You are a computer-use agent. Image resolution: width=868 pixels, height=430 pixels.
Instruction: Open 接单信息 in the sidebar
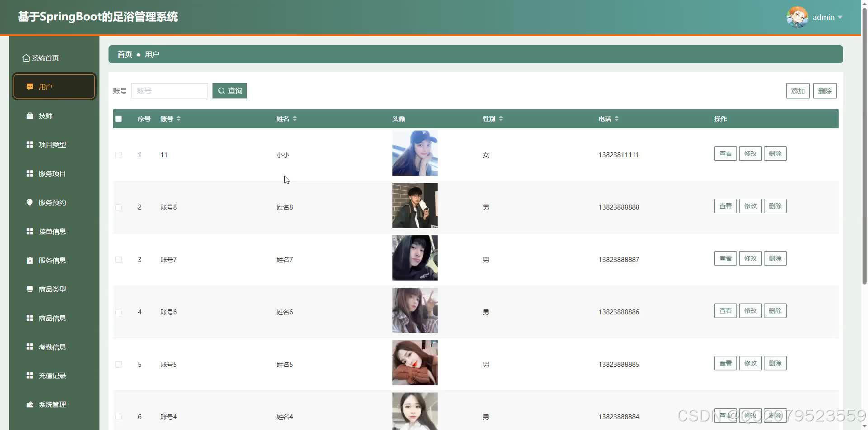click(x=54, y=231)
